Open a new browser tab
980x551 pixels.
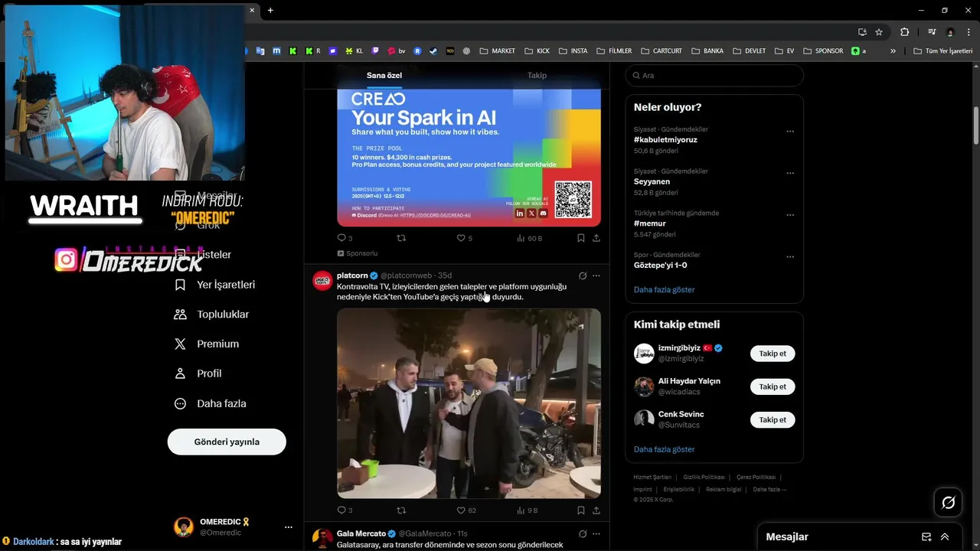[x=270, y=10]
